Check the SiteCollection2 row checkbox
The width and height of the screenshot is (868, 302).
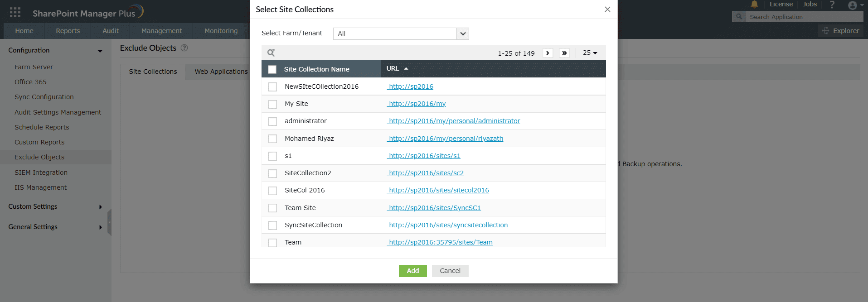click(272, 173)
